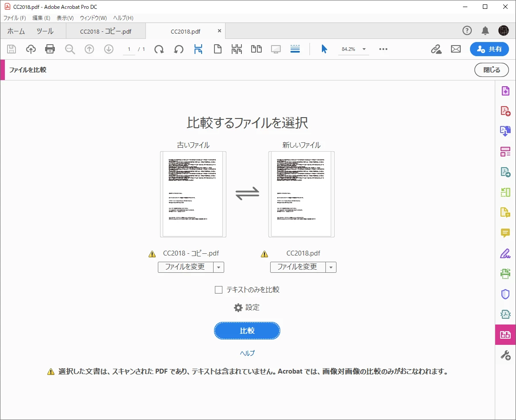This screenshot has width=516, height=420.
Task: Select the 古いファイル thumbnail preview
Action: [x=193, y=194]
